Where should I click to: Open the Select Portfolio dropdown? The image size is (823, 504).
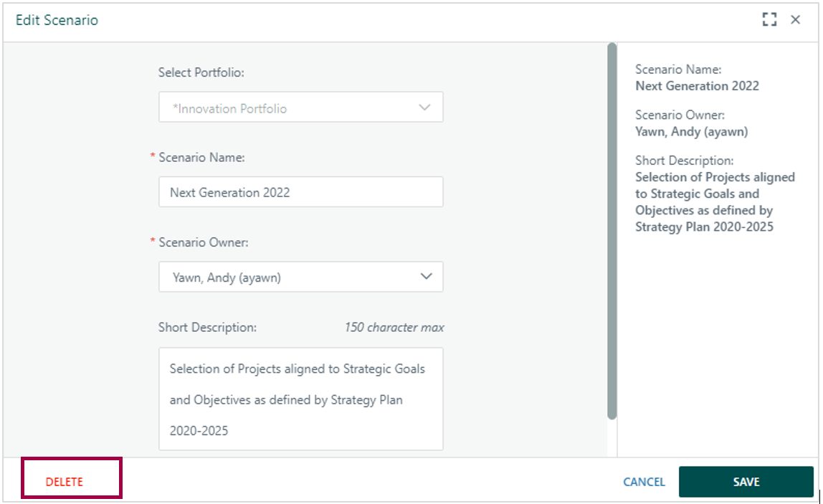(301, 108)
